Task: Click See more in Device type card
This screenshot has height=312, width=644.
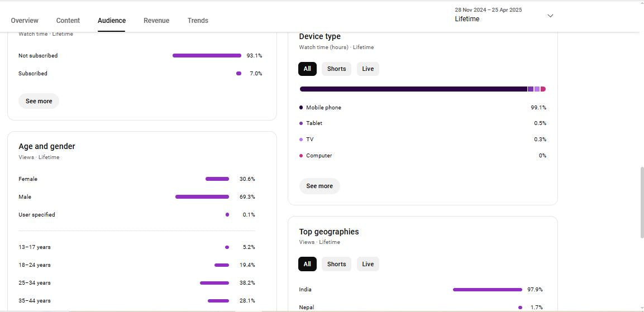Action: (x=319, y=186)
